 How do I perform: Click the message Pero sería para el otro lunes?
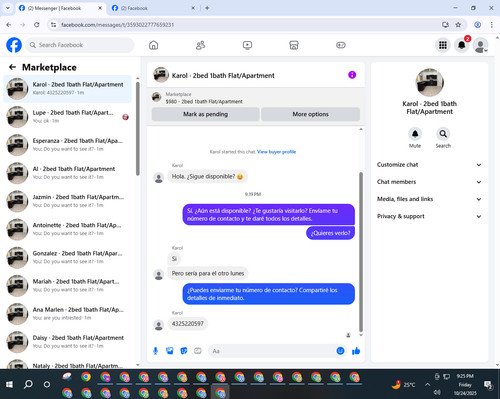click(208, 273)
